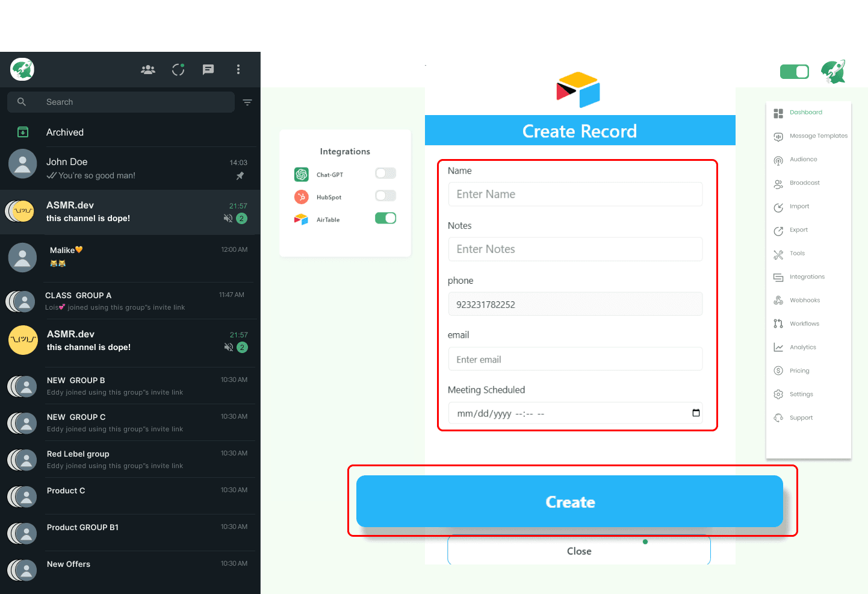Click the Airtable logo above Create Record
Screen dimensions: 868x594
[578, 89]
